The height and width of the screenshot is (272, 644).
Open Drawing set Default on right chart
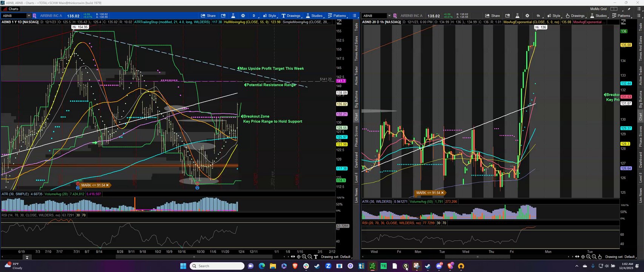click(621, 257)
